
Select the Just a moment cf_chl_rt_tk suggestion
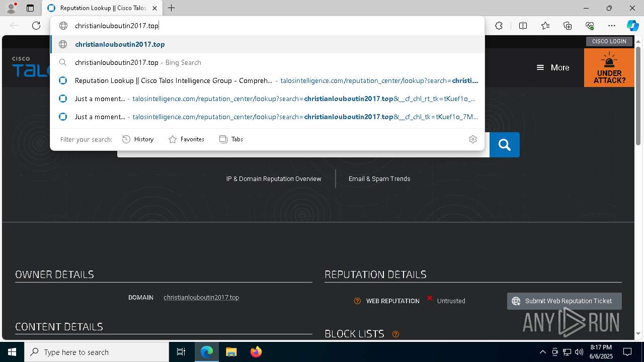[x=267, y=99]
